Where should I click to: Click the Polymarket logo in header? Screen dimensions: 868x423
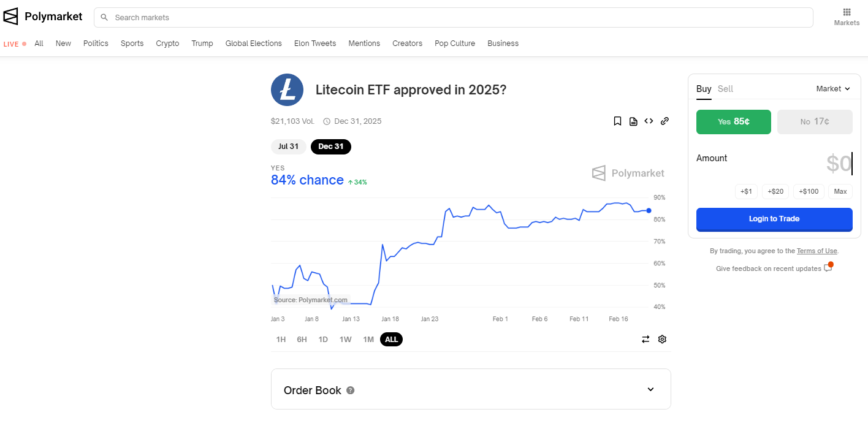click(43, 17)
